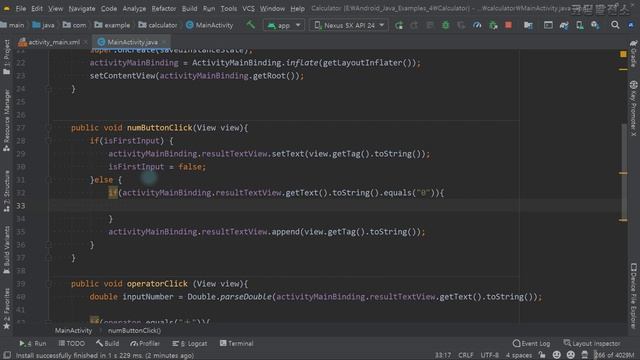Open the app run configuration dropdown

284,25
